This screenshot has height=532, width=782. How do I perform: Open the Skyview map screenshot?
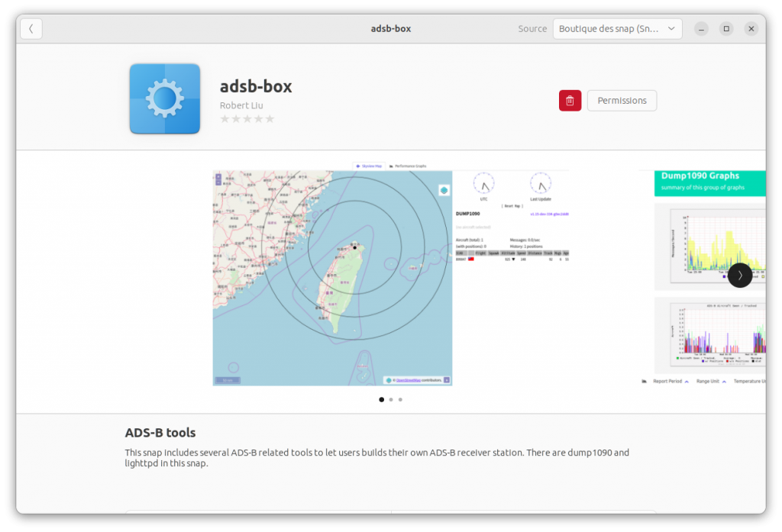click(x=391, y=274)
